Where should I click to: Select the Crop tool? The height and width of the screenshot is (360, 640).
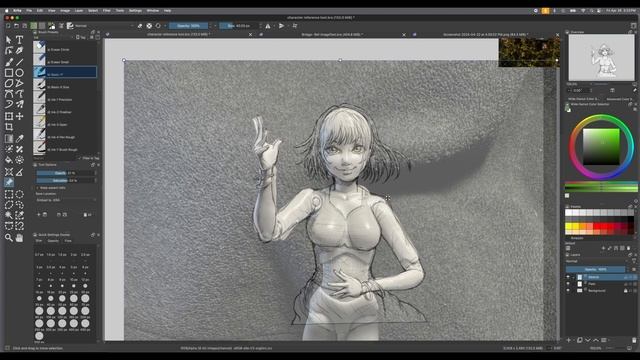[x=9, y=127]
